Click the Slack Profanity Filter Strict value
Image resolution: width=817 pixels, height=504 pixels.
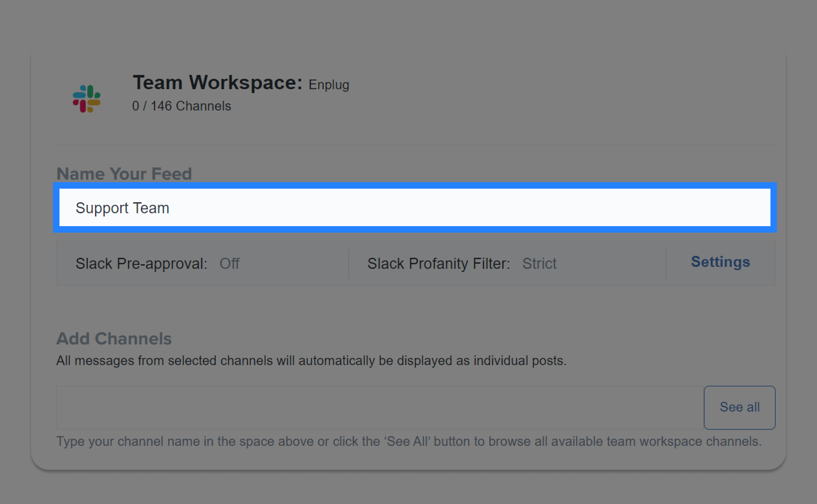pos(539,264)
